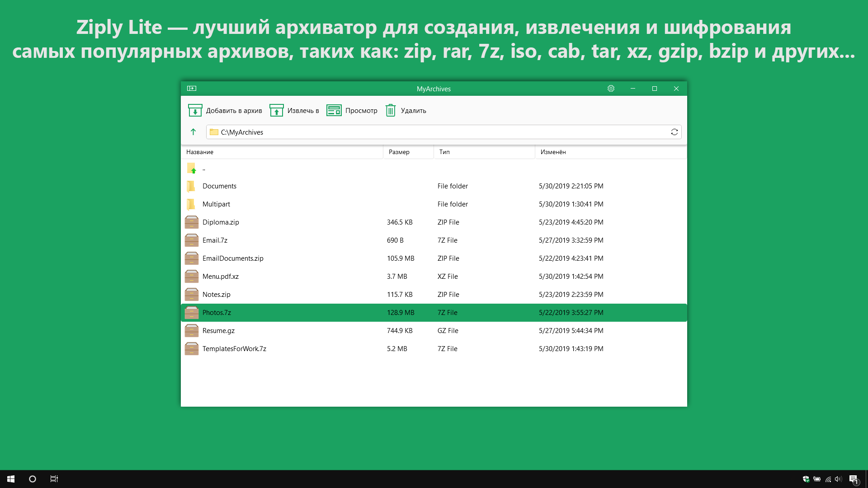
Task: Open settings gear in title bar
Action: (x=611, y=89)
